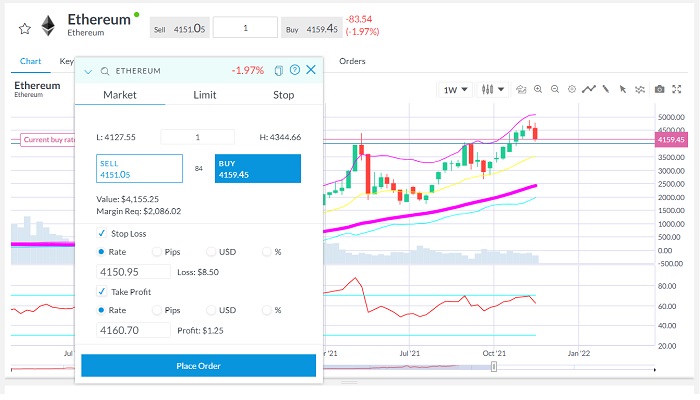Click Loss: $8.50 text
Viewport: 700px width, 400px height.
[198, 272]
